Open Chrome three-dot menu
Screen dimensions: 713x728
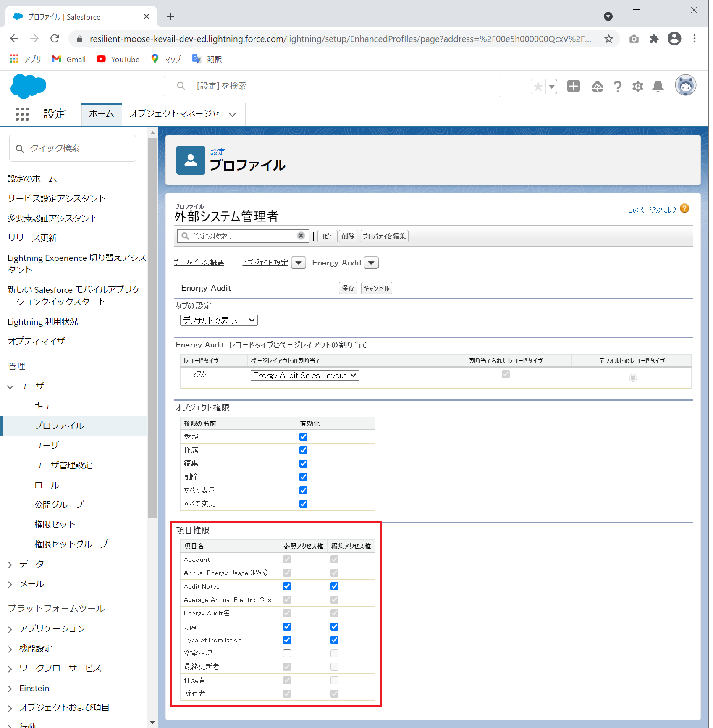[x=695, y=39]
